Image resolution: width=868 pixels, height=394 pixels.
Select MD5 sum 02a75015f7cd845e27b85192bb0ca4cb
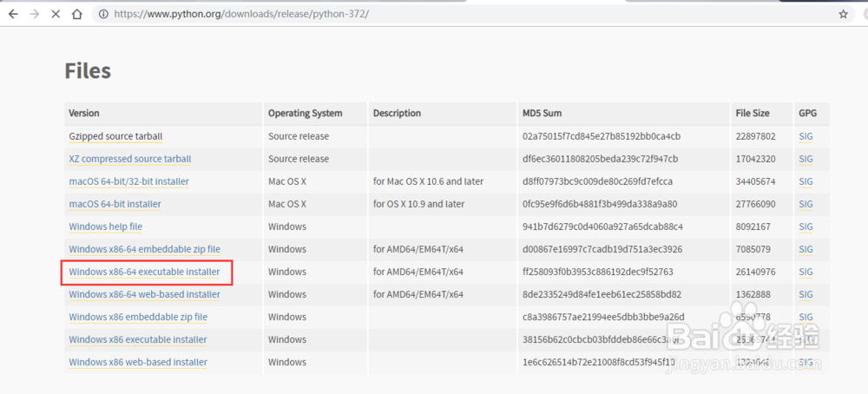click(x=602, y=136)
